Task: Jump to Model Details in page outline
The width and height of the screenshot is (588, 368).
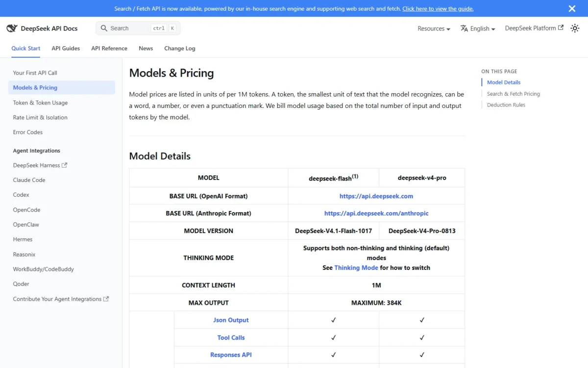Action: click(504, 82)
